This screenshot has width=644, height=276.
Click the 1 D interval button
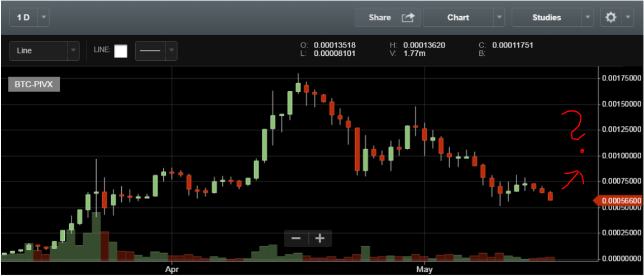[x=24, y=18]
